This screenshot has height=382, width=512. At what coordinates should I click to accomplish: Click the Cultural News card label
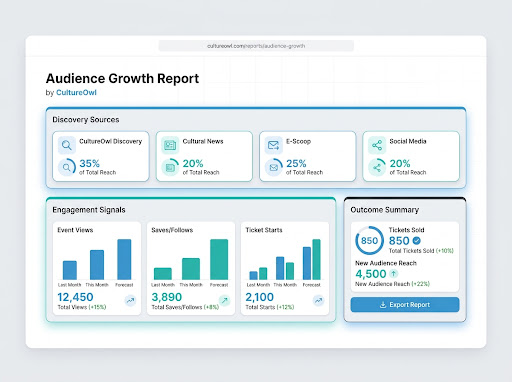pyautogui.click(x=203, y=141)
